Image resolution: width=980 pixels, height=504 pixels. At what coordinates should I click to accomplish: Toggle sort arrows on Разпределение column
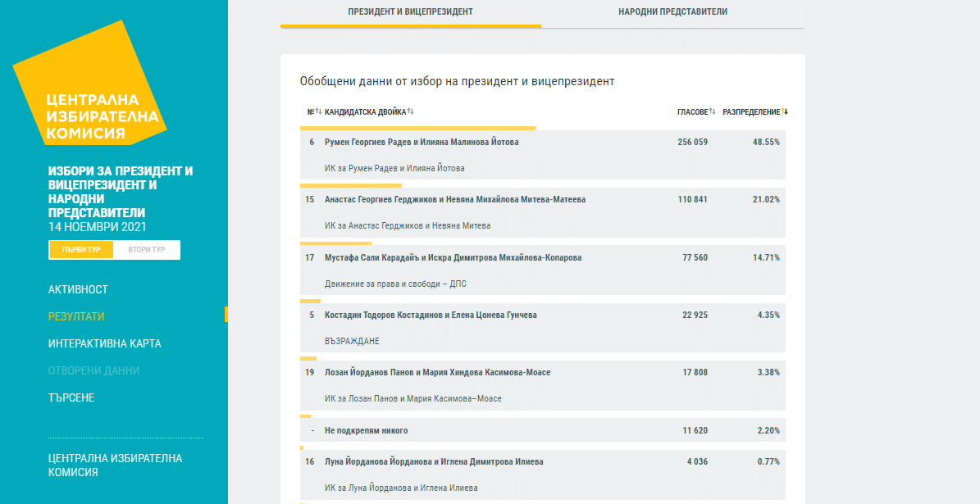(785, 111)
